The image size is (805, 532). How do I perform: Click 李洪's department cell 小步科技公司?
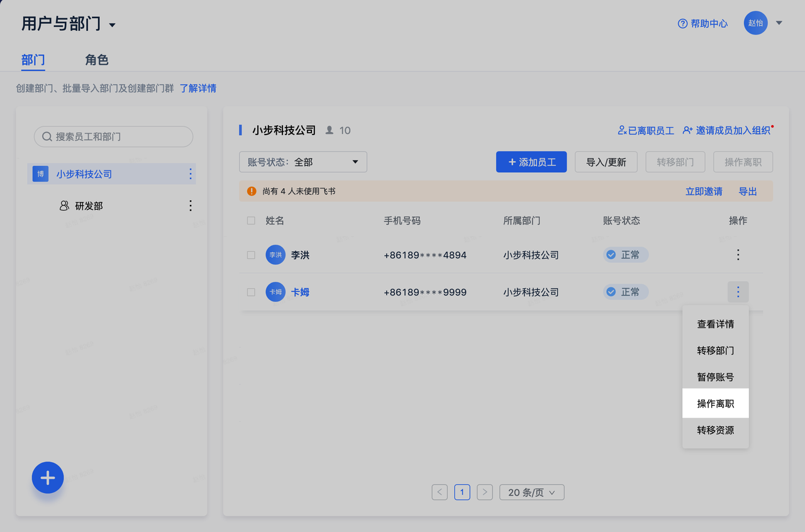pos(531,255)
